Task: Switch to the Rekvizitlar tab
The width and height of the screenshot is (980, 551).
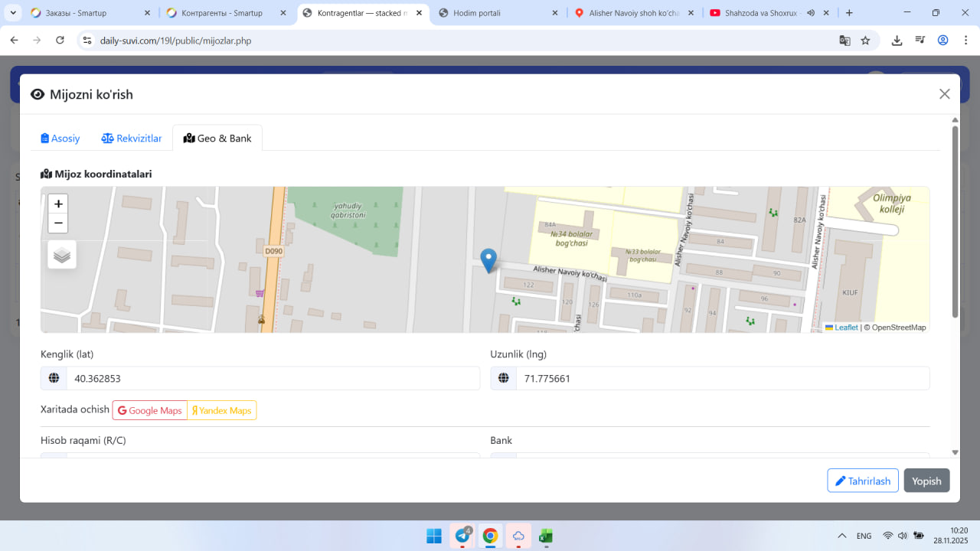Action: point(132,139)
